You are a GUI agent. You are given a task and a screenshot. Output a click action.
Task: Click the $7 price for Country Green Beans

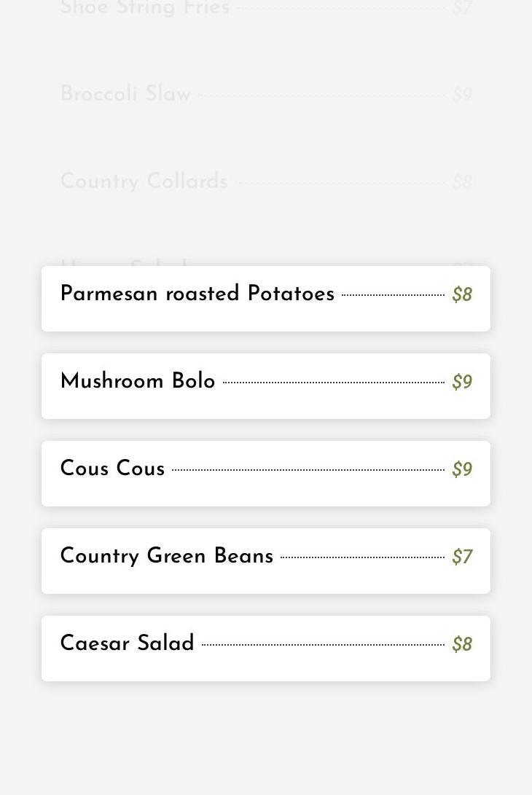click(x=462, y=557)
